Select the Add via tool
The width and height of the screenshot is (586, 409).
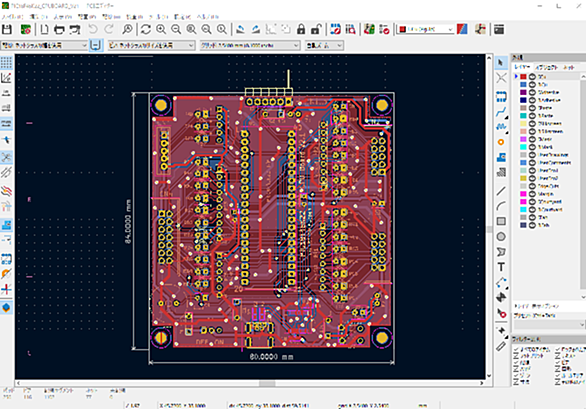click(x=501, y=142)
